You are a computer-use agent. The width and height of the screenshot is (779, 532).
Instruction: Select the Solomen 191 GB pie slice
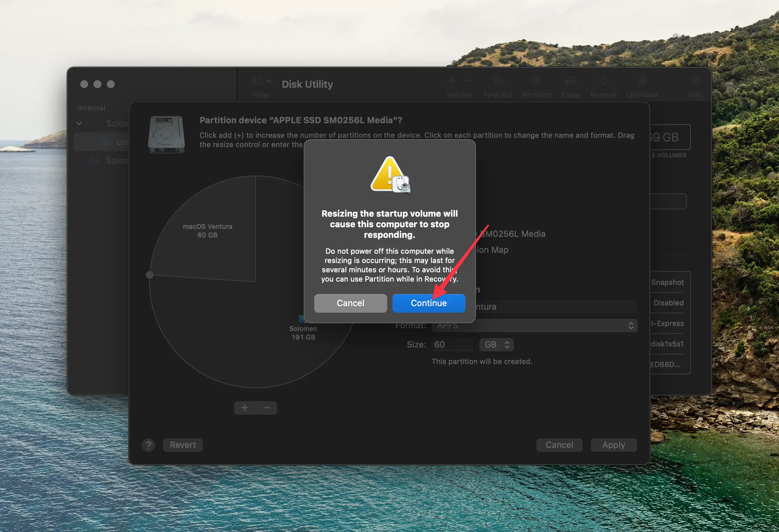tap(303, 333)
